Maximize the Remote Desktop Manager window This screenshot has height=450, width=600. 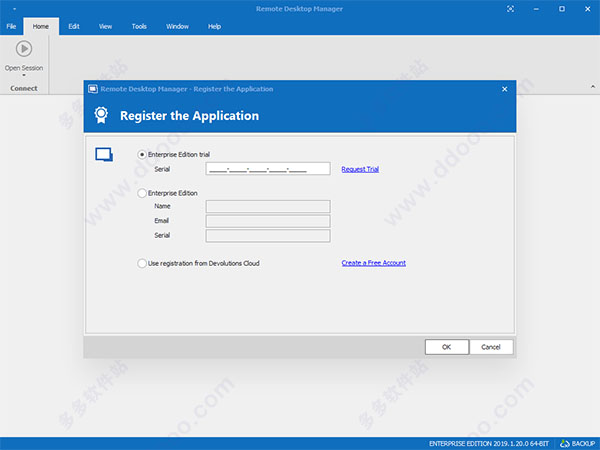coord(562,9)
